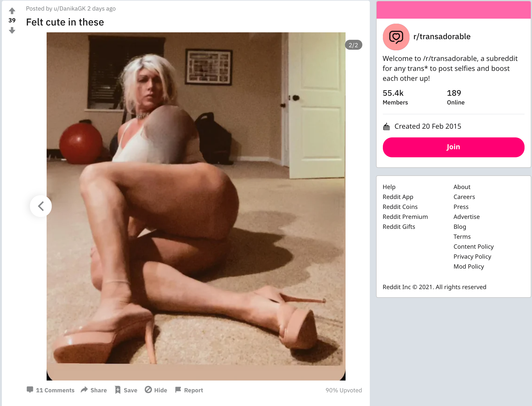Save the post with the bookmark icon

tap(126, 390)
